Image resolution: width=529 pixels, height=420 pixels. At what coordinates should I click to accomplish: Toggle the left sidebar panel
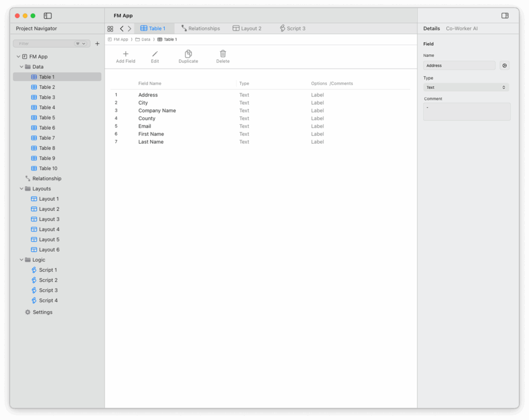(48, 16)
